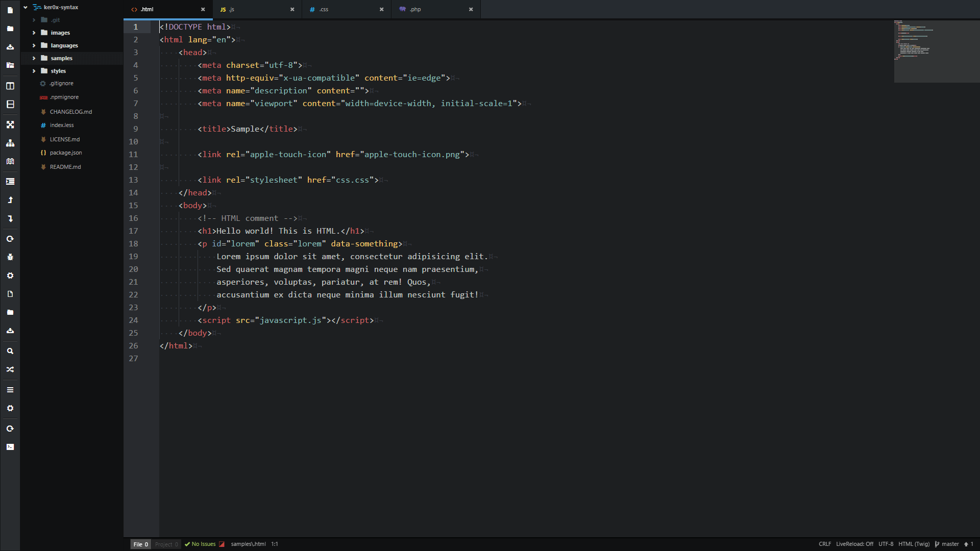Click the HTML (Twig) grammar selector
980x551 pixels.
[x=914, y=544]
